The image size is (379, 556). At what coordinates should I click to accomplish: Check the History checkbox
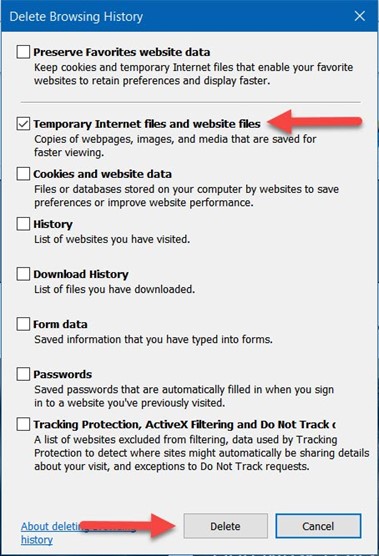coord(23,224)
